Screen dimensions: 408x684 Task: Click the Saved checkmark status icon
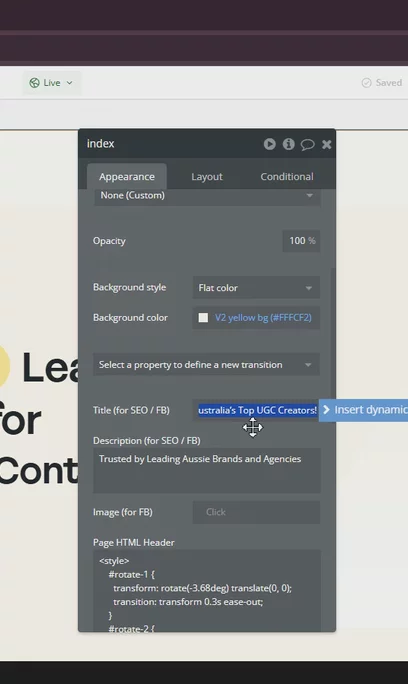pyautogui.click(x=367, y=83)
